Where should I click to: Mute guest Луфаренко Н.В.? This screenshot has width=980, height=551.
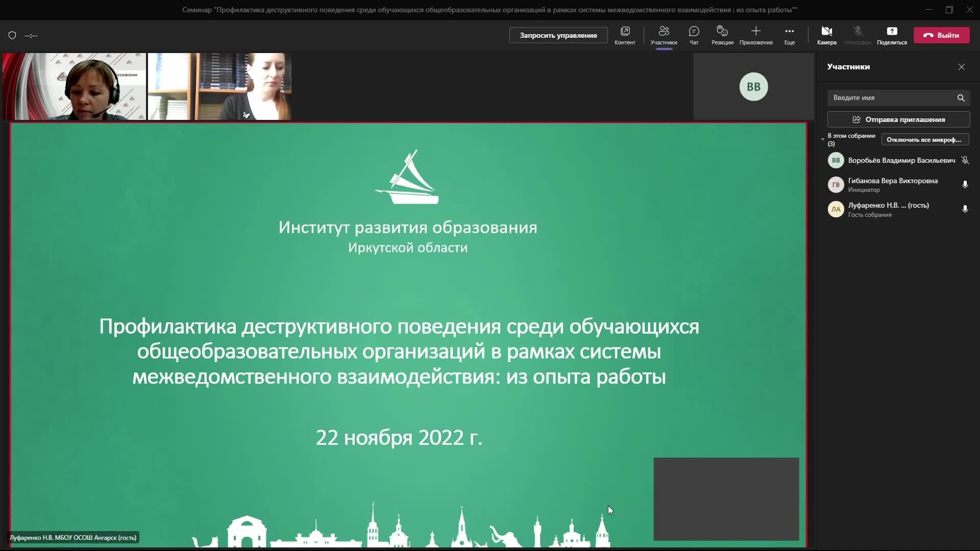964,209
